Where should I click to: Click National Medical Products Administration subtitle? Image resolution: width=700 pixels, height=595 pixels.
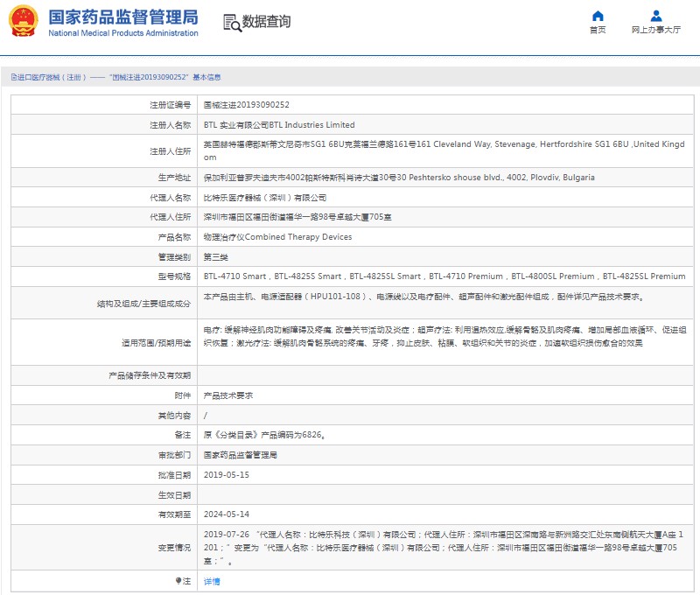[x=123, y=33]
